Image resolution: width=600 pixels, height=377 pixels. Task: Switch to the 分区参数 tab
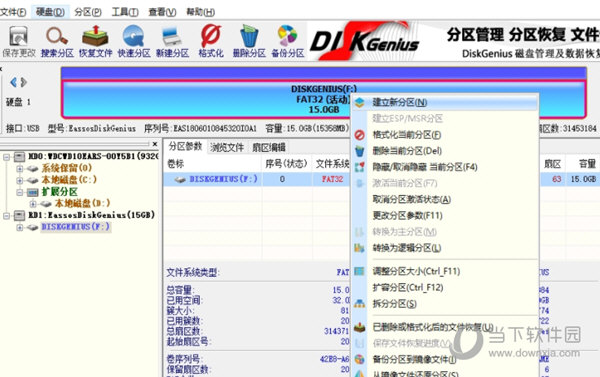185,146
